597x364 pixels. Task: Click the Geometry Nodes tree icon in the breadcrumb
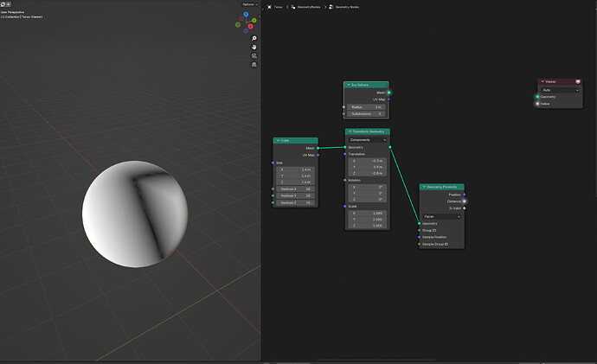tap(331, 7)
